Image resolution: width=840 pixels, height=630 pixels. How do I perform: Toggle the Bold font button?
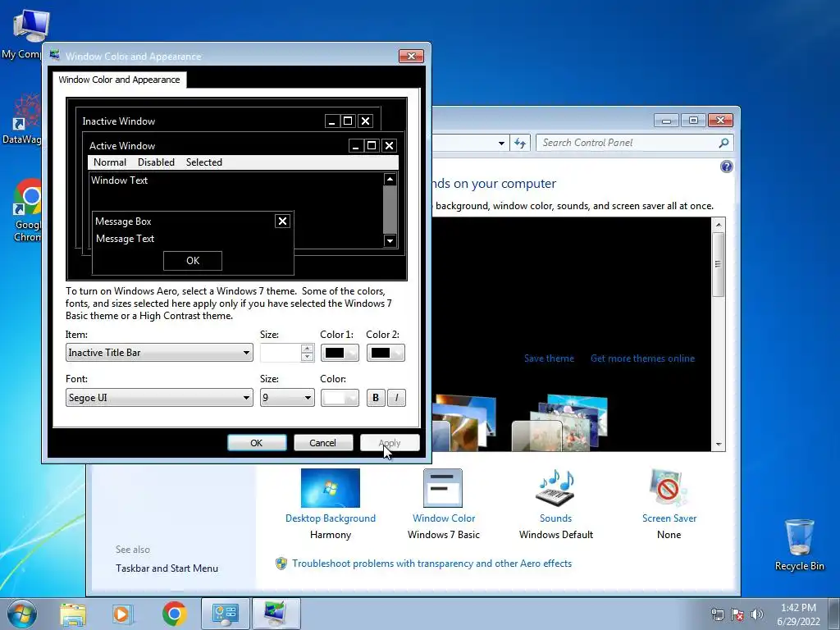coord(376,398)
